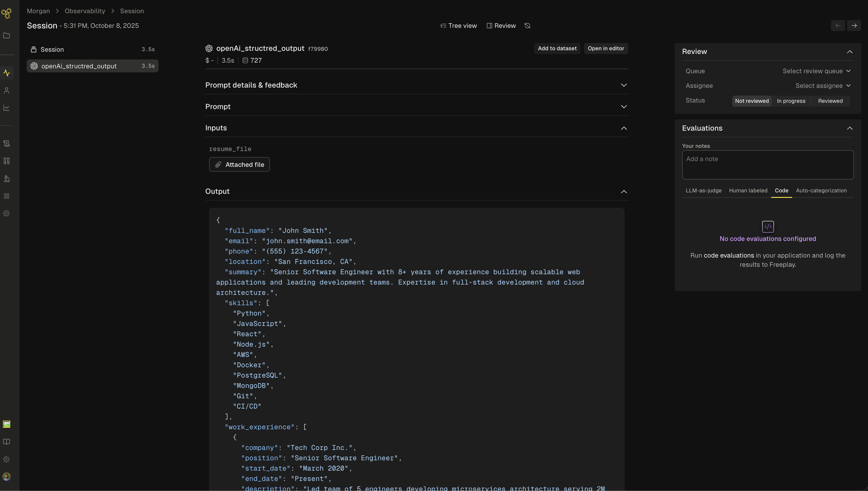This screenshot has height=491, width=868.
Task: Open the analytics chart sidebar icon
Action: pyautogui.click(x=6, y=108)
